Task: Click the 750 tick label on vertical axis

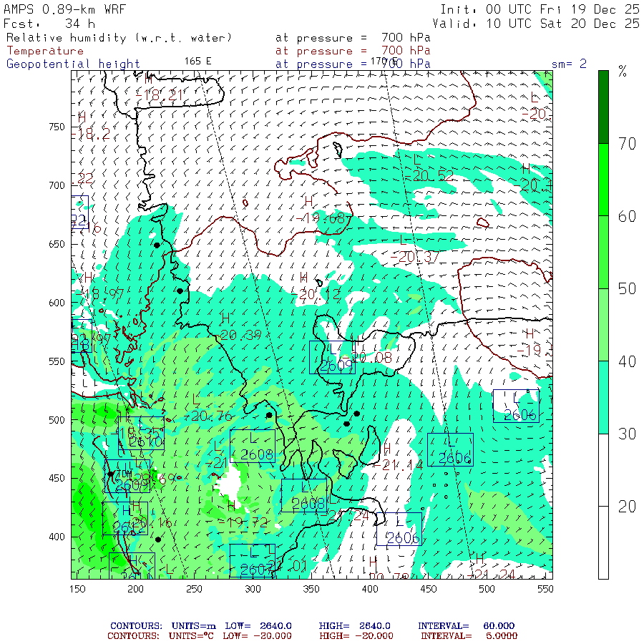Action: tap(57, 127)
